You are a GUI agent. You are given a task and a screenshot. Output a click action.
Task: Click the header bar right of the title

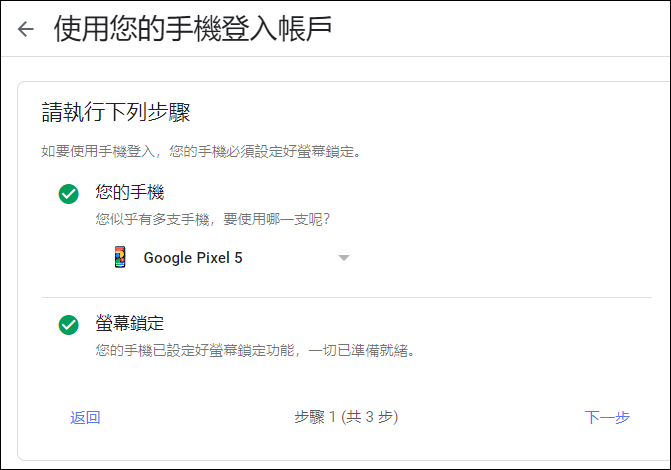point(501,29)
